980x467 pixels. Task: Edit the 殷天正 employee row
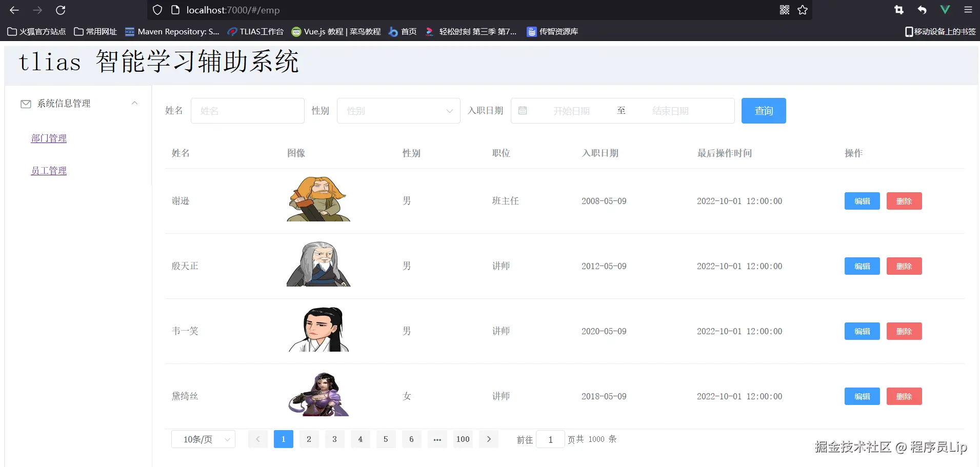coord(862,266)
